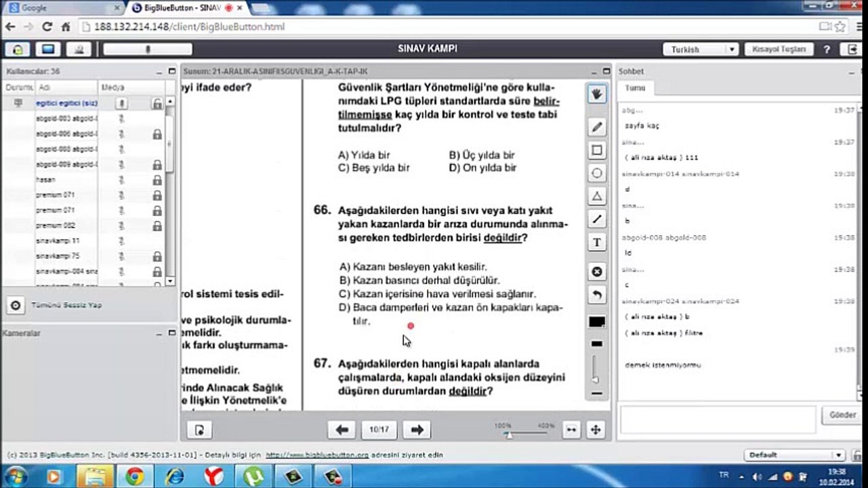Select the pencil drawing tool
This screenshot has height=488, width=868.
point(597,127)
